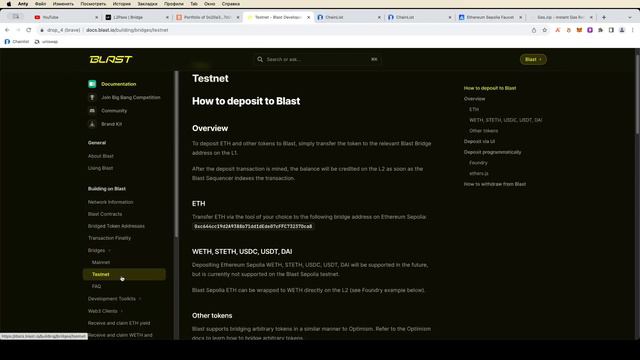This screenshot has width=640, height=360.
Task: Open the Blast dropdown button
Action: pos(533,60)
